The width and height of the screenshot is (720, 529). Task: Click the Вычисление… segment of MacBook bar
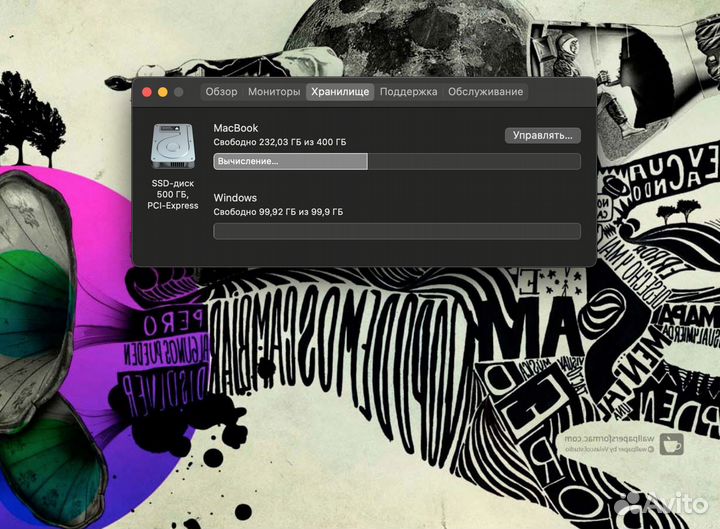pyautogui.click(x=290, y=161)
